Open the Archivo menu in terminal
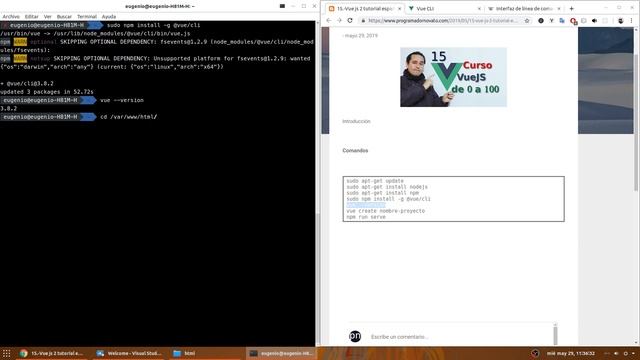Image resolution: width=640 pixels, height=360 pixels. click(11, 17)
